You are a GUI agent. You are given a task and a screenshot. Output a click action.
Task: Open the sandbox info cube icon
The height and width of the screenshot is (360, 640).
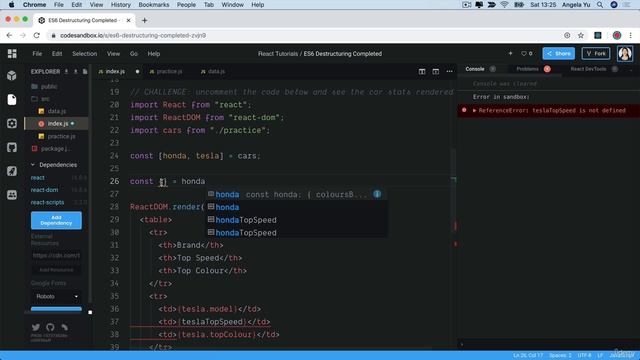12,75
